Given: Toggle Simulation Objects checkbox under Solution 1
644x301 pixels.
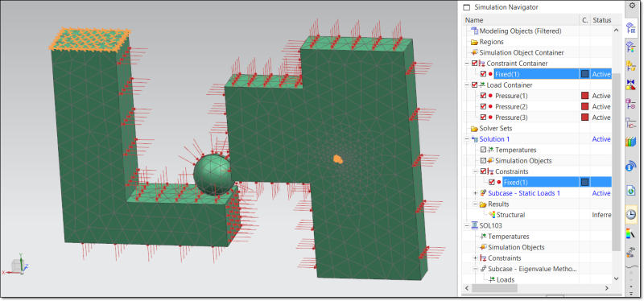Looking at the screenshot, I should click(484, 161).
